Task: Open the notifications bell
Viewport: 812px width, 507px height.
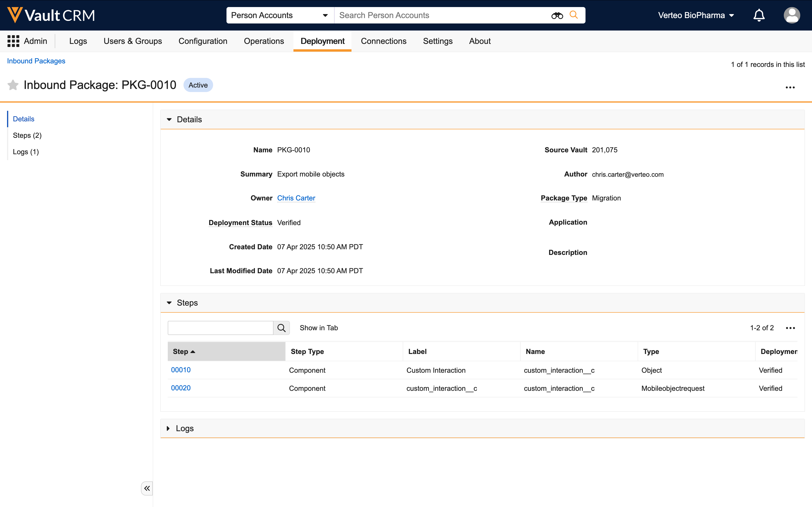Action: coord(759,15)
